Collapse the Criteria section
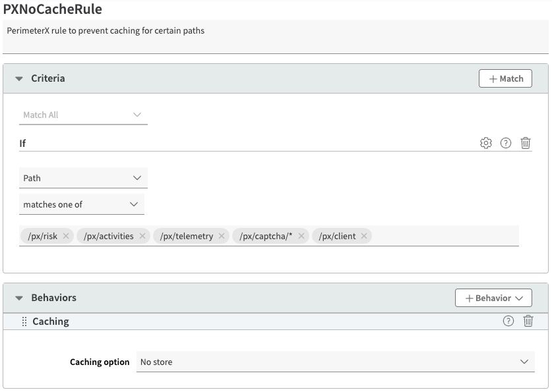Image resolution: width=552 pixels, height=392 pixels. [19, 78]
